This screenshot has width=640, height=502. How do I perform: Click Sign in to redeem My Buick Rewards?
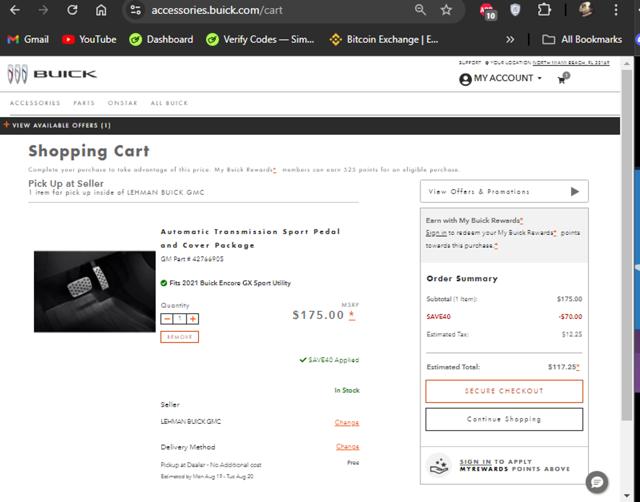coord(436,233)
